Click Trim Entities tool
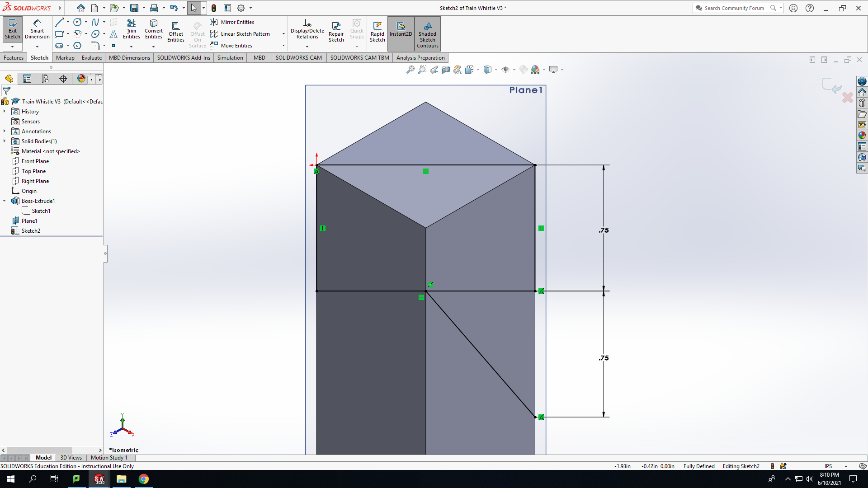The height and width of the screenshot is (488, 868). point(131,29)
